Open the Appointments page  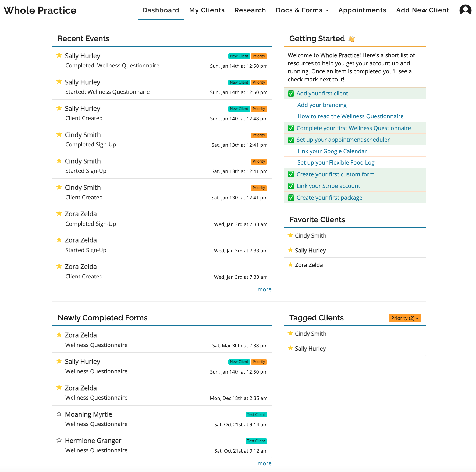click(362, 10)
